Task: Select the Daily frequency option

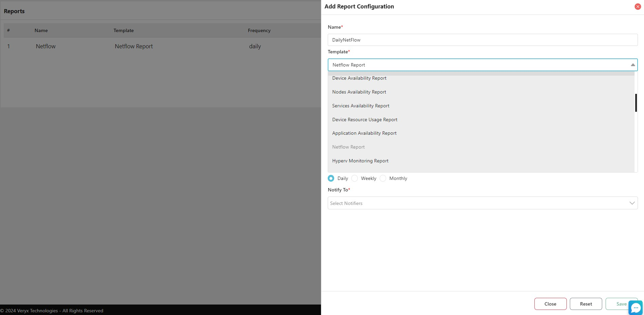Action: tap(331, 178)
